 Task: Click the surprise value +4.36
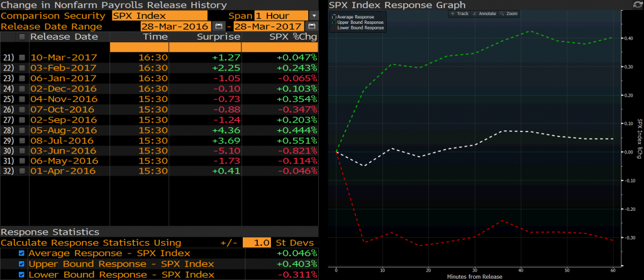226,130
